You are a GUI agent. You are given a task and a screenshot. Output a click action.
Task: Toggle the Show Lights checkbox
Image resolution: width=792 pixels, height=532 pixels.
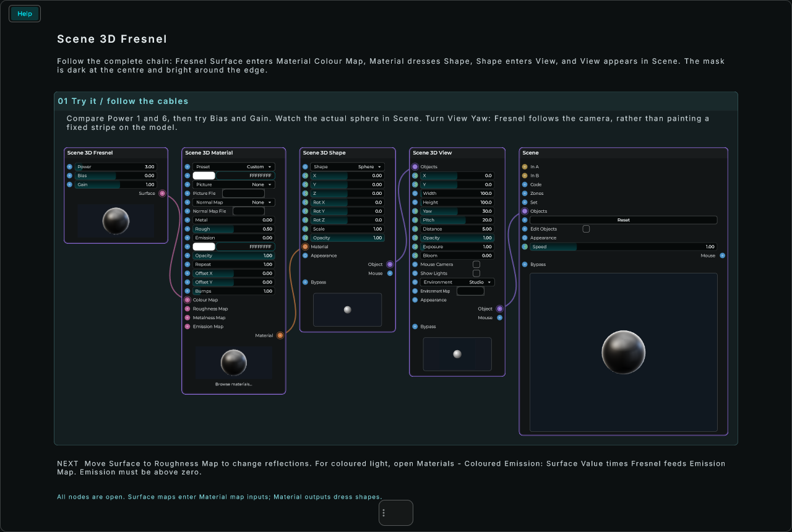coord(476,273)
